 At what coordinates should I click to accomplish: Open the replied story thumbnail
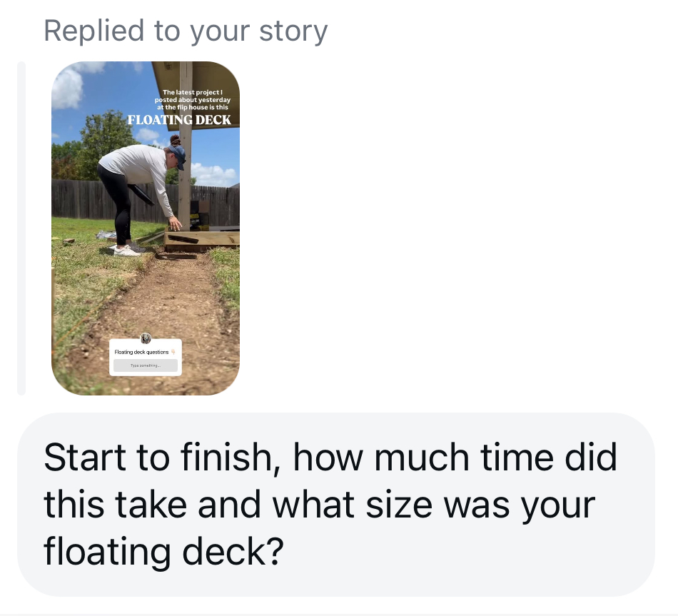point(146,228)
